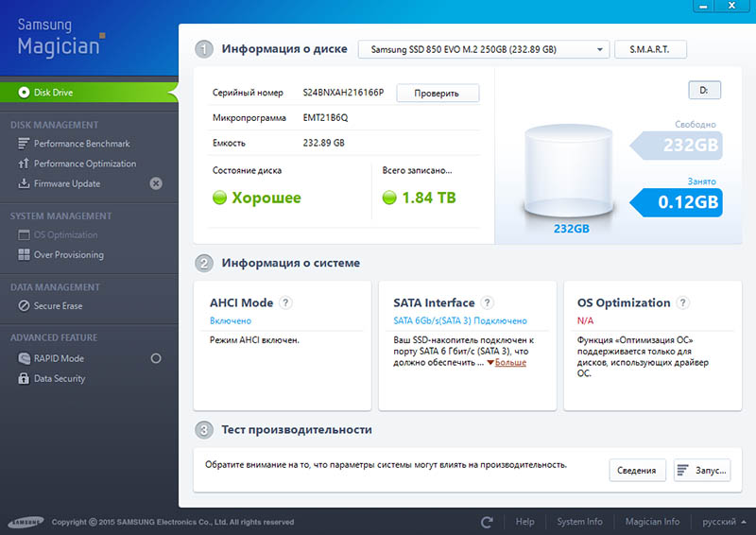Toggle the RAPID Mode status circle
The height and width of the screenshot is (535, 756).
point(156,358)
